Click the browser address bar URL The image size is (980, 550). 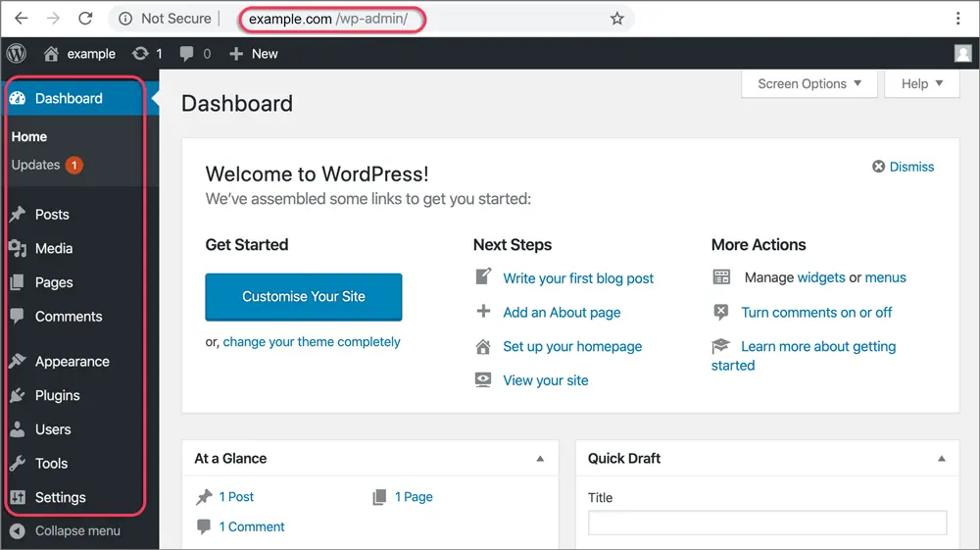coord(328,19)
